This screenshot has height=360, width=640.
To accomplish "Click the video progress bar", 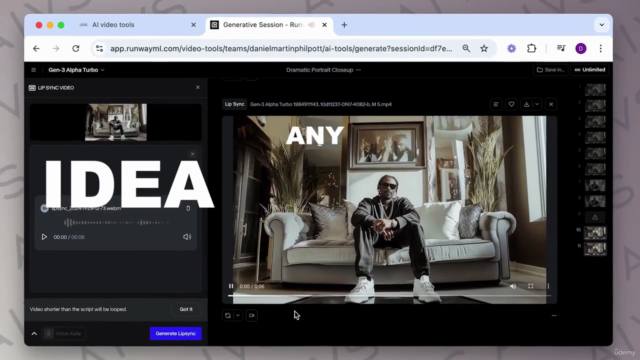I will click(389, 295).
